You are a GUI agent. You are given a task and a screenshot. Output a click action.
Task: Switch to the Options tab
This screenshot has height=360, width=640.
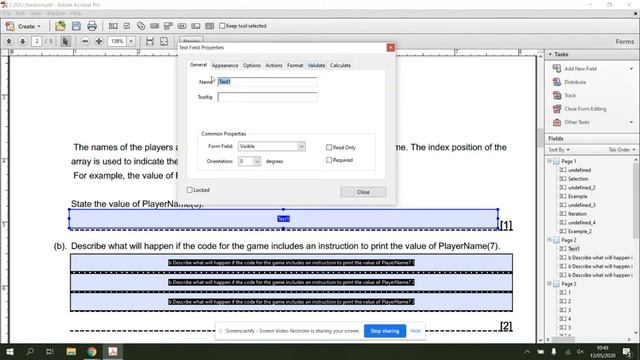(251, 65)
